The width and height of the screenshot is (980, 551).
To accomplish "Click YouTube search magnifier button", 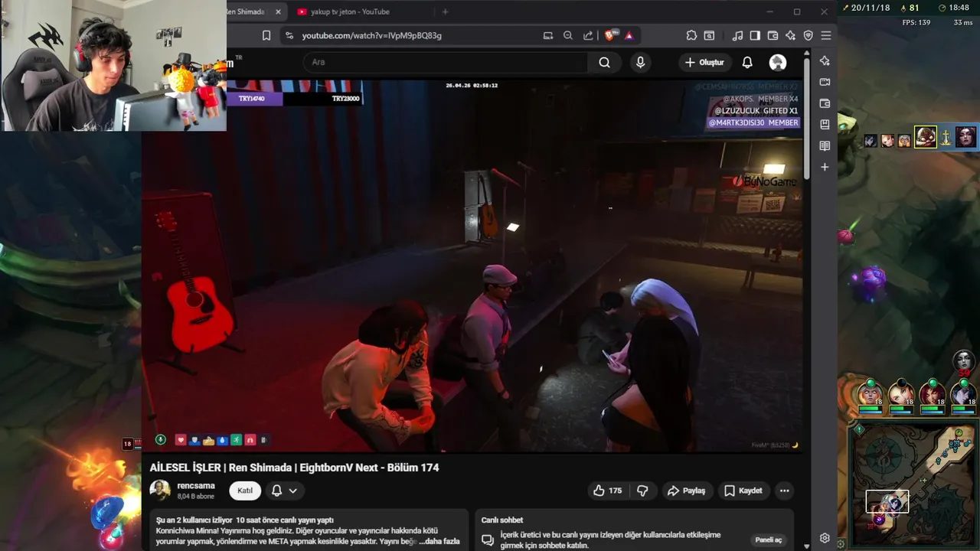I will (x=605, y=62).
